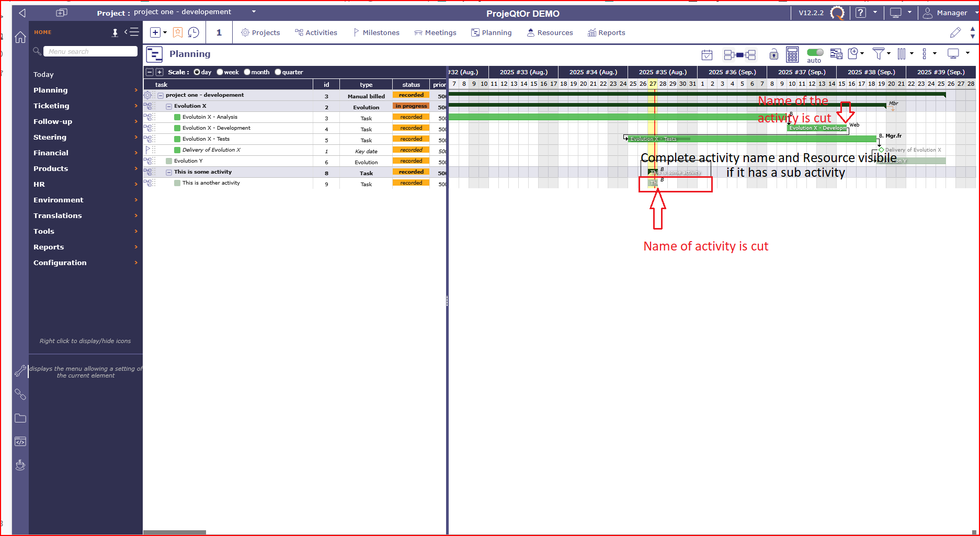Screen dimensions: 980x536
Task: Click the calculator icon in Planning toolbar
Action: coord(792,54)
